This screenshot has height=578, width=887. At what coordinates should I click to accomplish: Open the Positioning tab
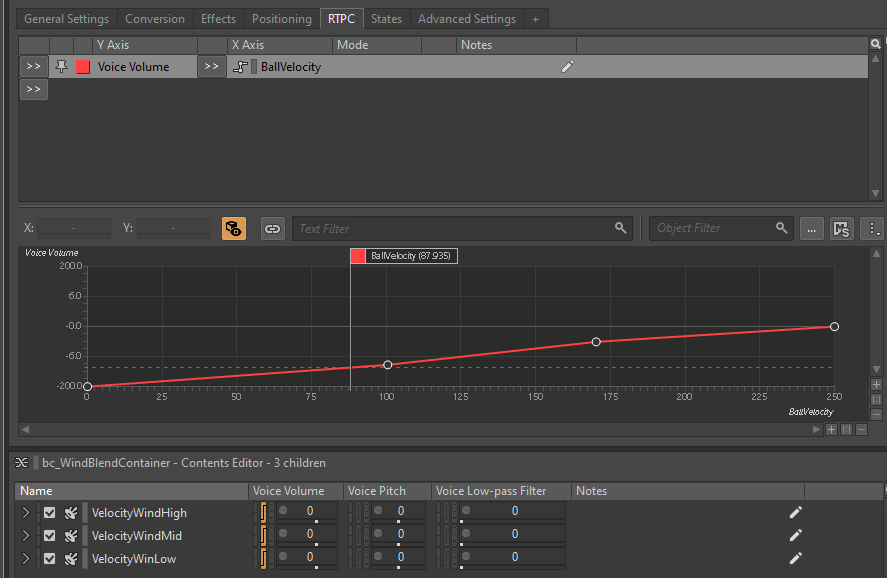click(x=282, y=19)
